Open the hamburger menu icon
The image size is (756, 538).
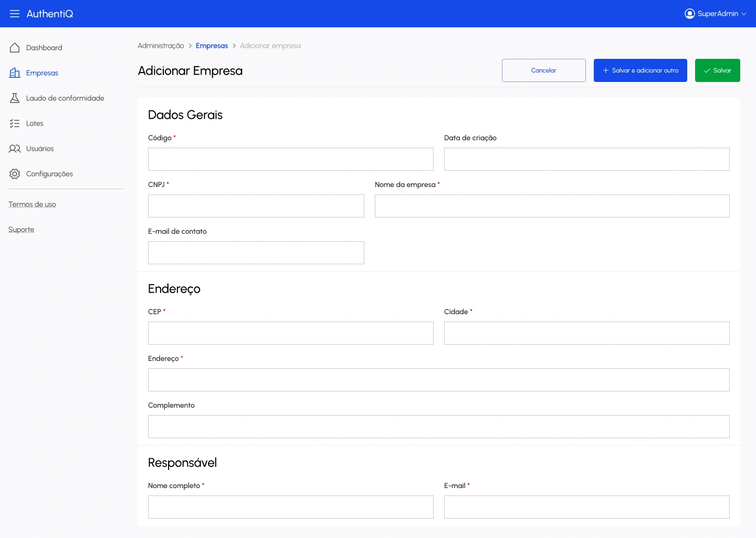15,14
